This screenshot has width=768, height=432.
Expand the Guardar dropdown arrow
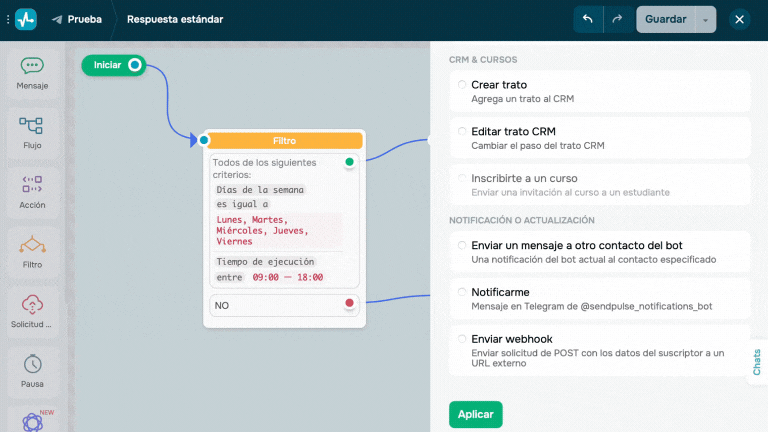[709, 19]
